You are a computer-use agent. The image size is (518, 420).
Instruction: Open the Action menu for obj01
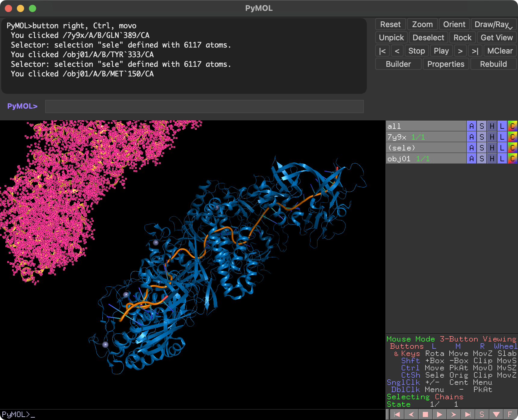pyautogui.click(x=472, y=158)
